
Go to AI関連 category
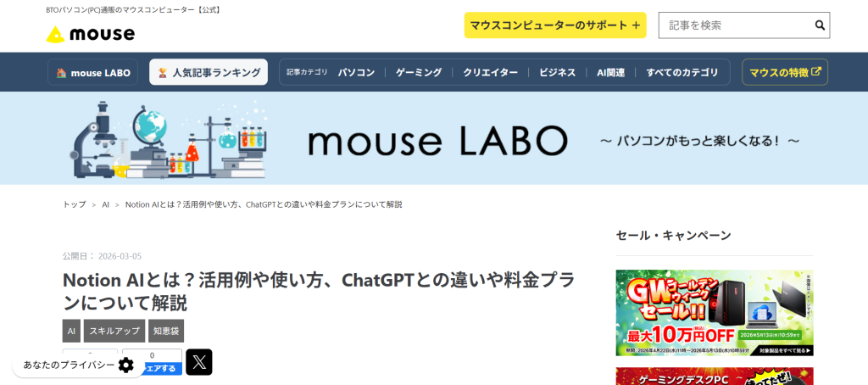pyautogui.click(x=610, y=73)
